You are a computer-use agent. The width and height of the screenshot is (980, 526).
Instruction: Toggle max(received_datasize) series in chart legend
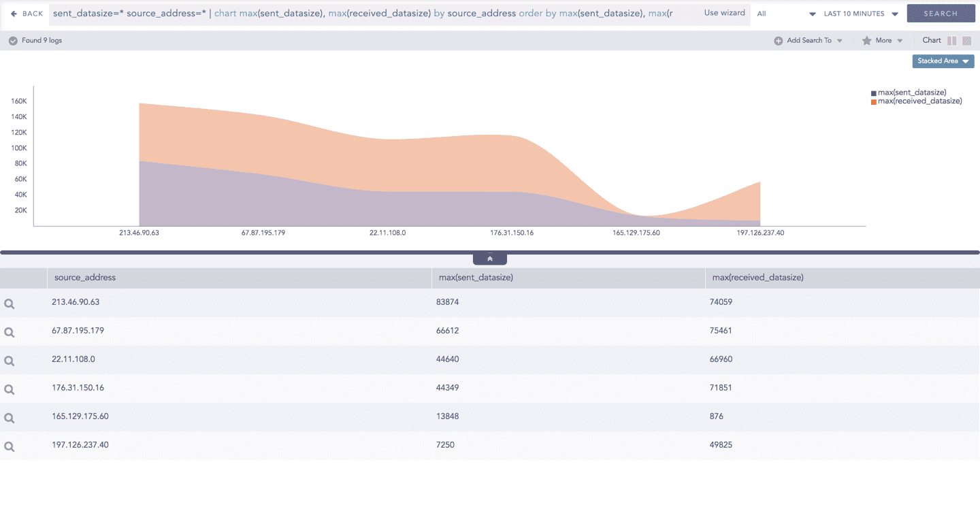[918, 101]
